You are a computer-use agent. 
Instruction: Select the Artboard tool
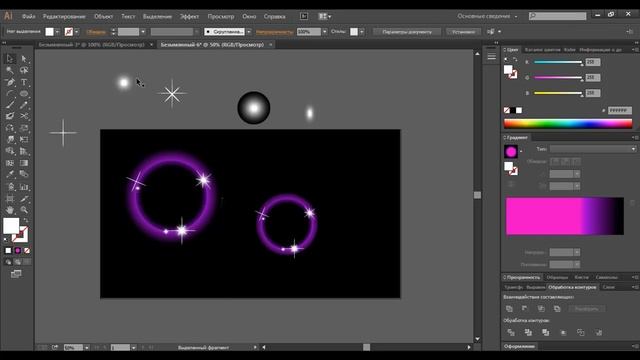(x=10, y=199)
